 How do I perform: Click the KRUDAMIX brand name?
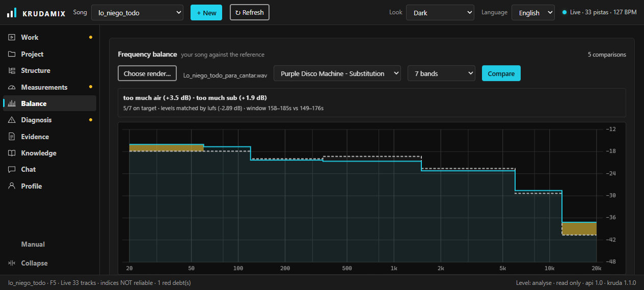point(44,13)
